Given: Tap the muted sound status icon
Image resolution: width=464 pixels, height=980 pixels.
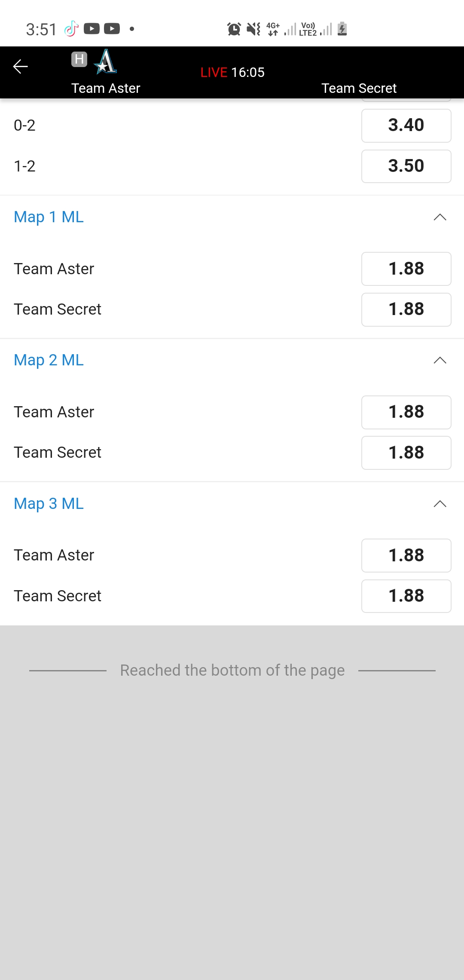Looking at the screenshot, I should (253, 29).
